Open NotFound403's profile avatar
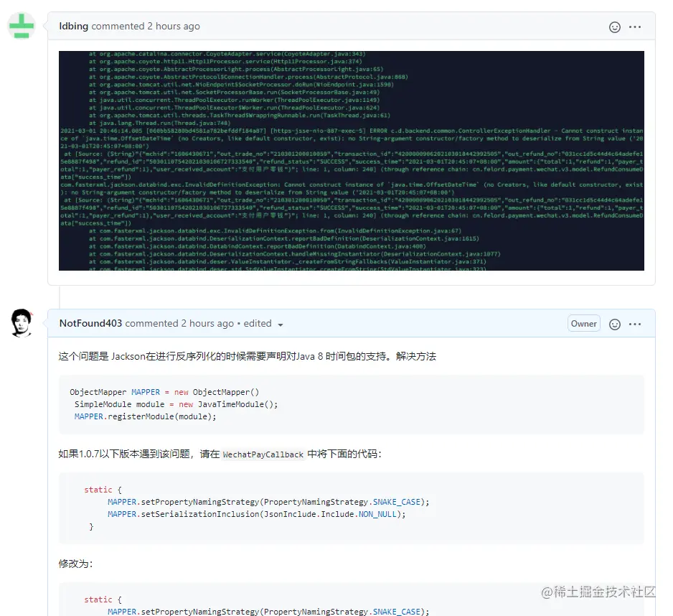Screen dimensions: 673x616 [21, 323]
